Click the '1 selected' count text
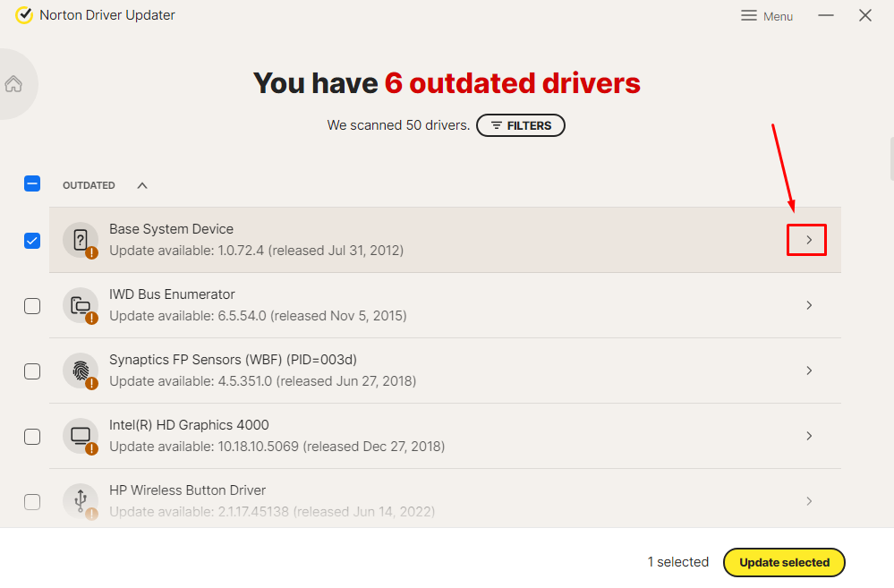Image resolution: width=894 pixels, height=588 pixels. [678, 562]
